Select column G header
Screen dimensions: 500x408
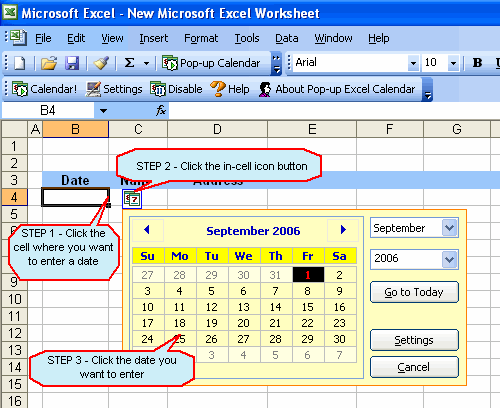(x=457, y=129)
